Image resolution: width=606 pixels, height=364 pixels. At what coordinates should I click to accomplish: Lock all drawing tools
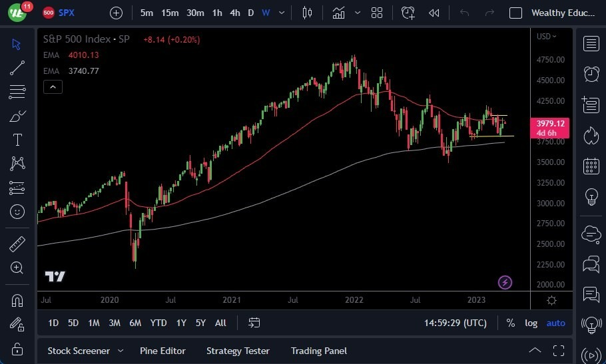tap(17, 349)
